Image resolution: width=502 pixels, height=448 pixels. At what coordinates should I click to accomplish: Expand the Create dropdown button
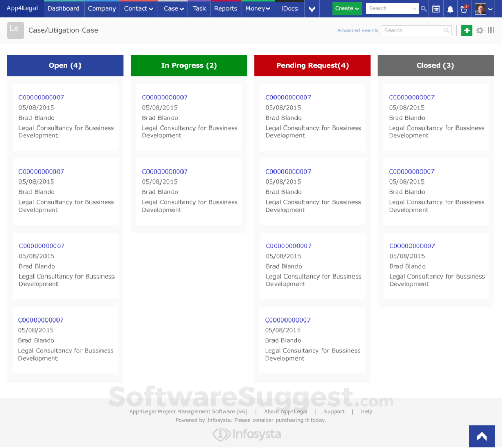pyautogui.click(x=347, y=9)
